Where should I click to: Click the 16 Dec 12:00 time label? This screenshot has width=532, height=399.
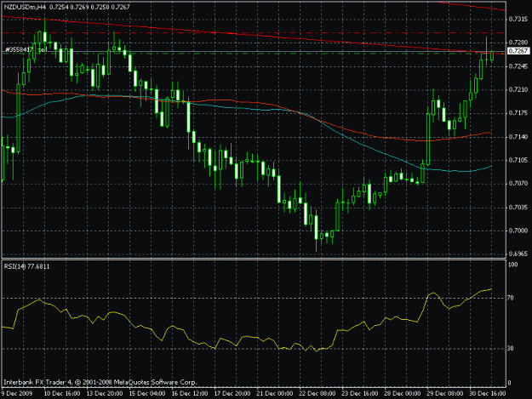coord(190,393)
